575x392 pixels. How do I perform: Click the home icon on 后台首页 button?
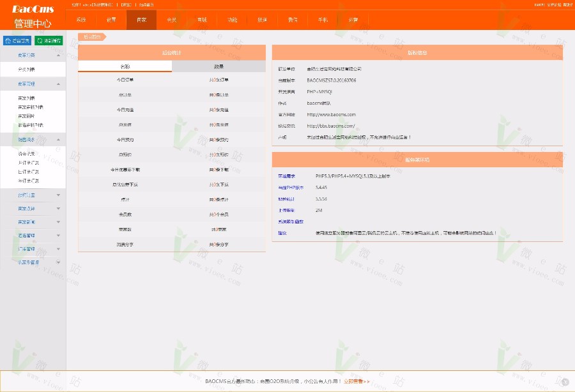tap(8, 41)
